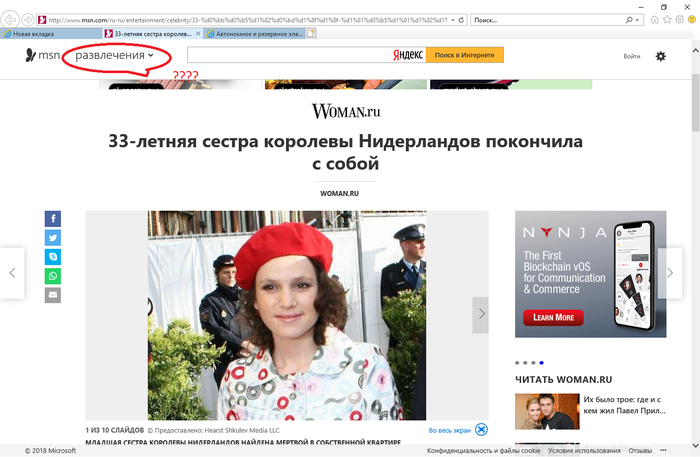The height and width of the screenshot is (457, 700).
Task: Click Условия использования footer link
Action: click(x=584, y=451)
